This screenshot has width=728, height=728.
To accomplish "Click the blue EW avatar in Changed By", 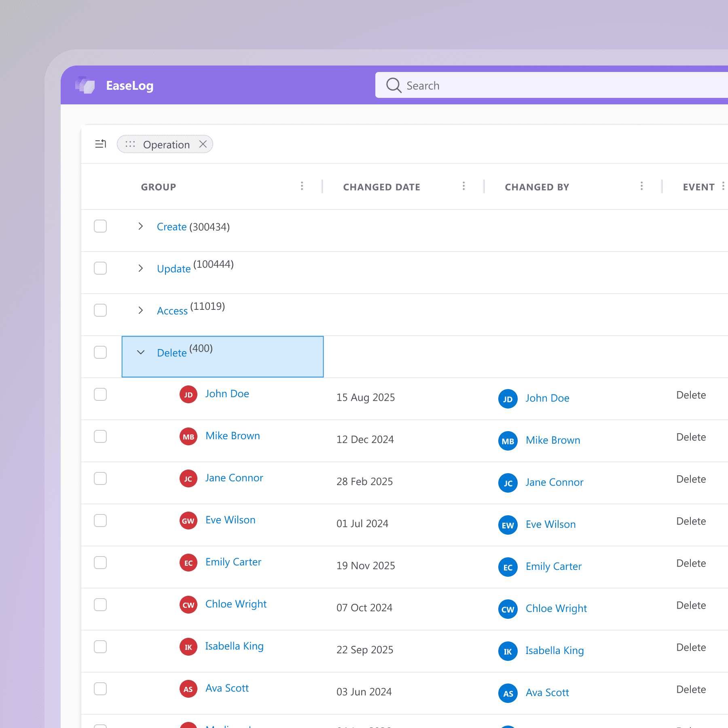I will click(x=508, y=525).
